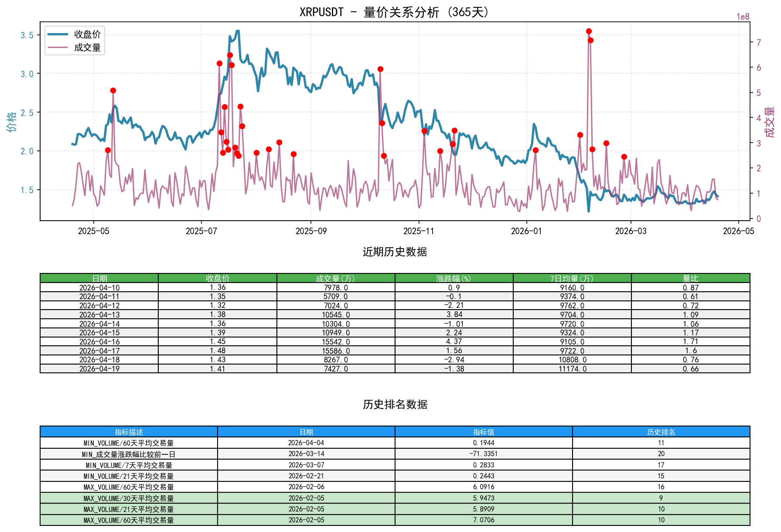Click volume value 5709.0 cell
The height and width of the screenshot is (532, 781).
point(336,297)
